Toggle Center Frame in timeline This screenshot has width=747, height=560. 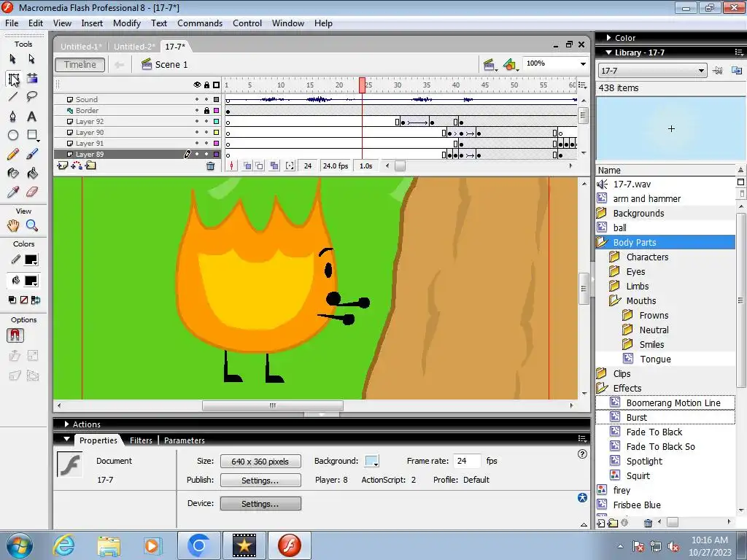[231, 166]
